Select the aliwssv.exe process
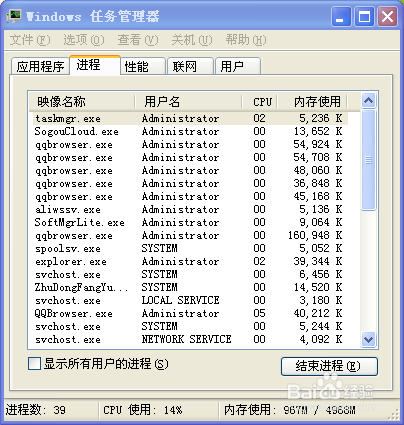Image resolution: width=404 pixels, height=425 pixels. [191, 209]
